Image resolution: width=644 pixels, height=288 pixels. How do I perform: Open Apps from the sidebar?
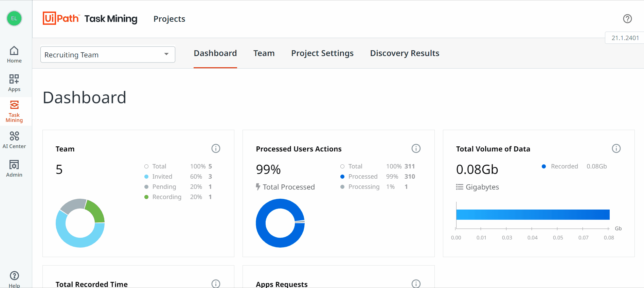tap(14, 83)
